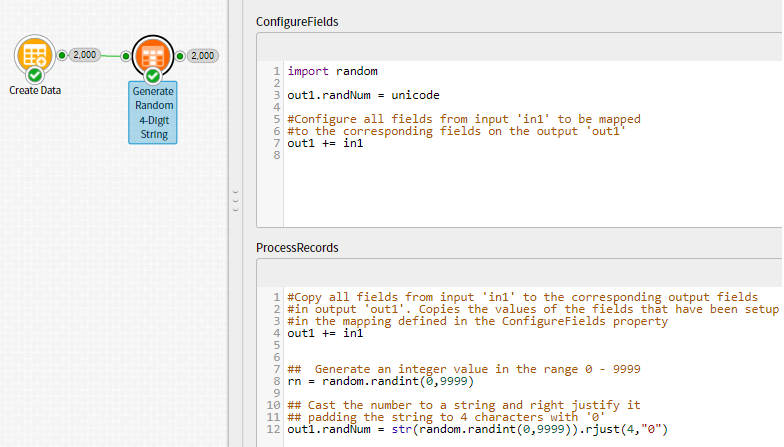Image resolution: width=784 pixels, height=447 pixels.
Task: Click the 'Create Data' node label
Action: 35,91
